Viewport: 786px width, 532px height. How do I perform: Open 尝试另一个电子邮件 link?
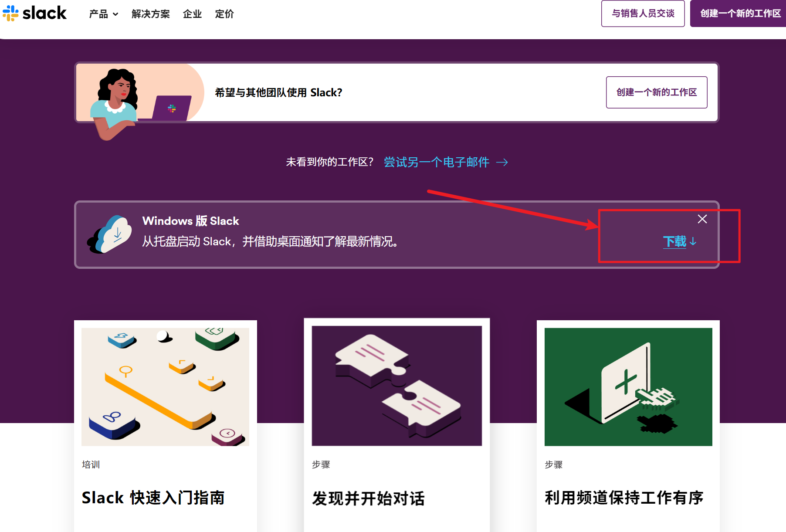pyautogui.click(x=437, y=162)
